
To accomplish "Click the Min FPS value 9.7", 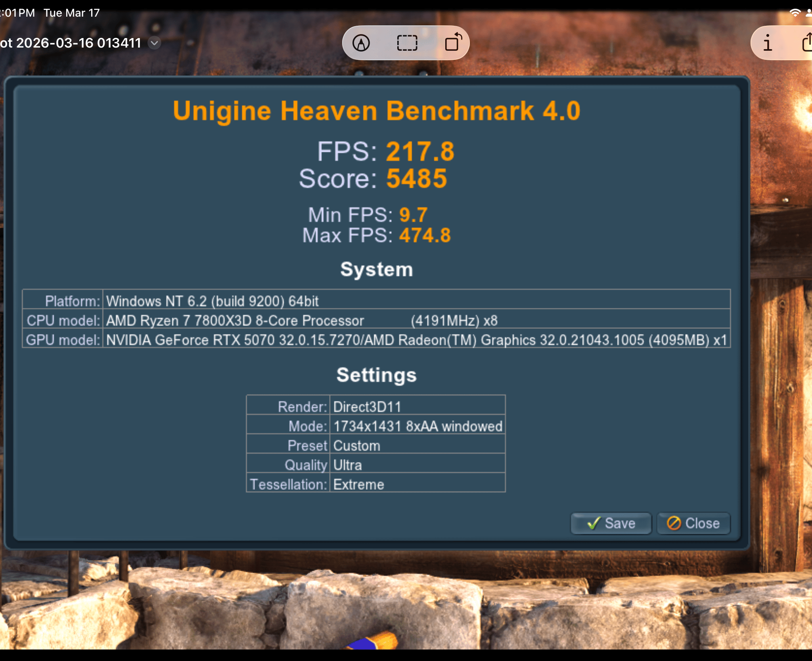I will click(x=413, y=215).
